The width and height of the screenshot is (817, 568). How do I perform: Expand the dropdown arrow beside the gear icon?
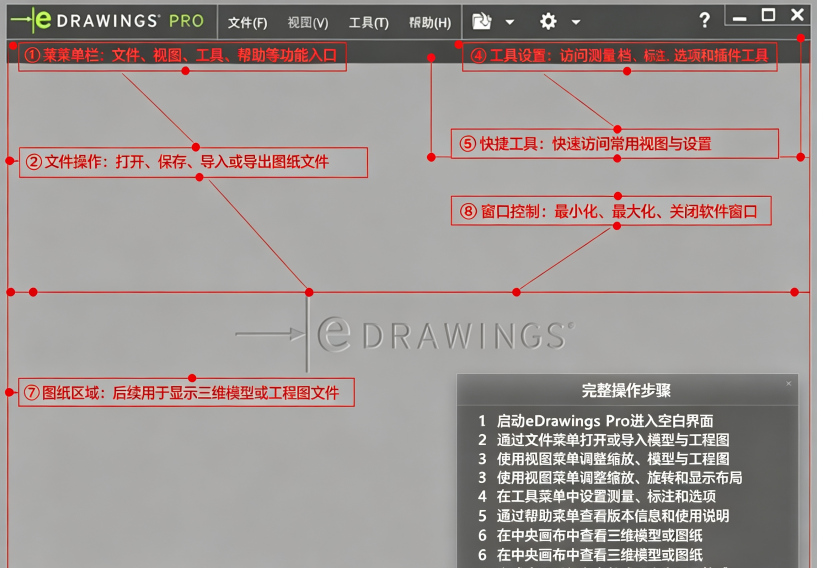[576, 22]
